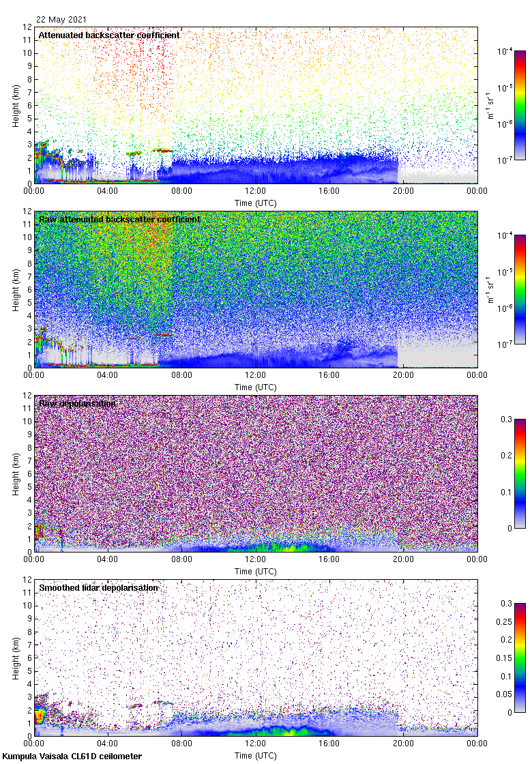Click Height (km) axis label of the top panel
532x764 pixels.
(x=16, y=106)
